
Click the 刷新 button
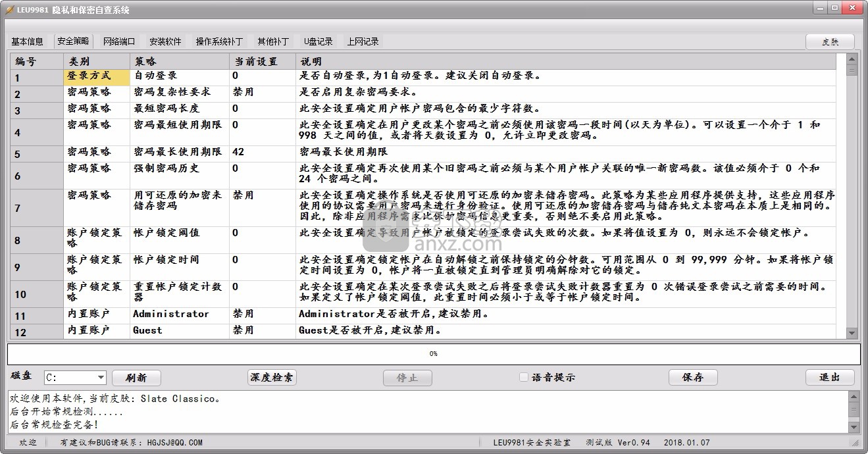(x=136, y=378)
